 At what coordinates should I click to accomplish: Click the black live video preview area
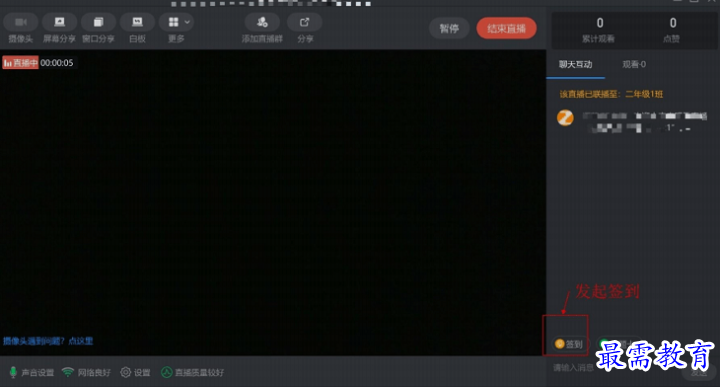tap(273, 202)
